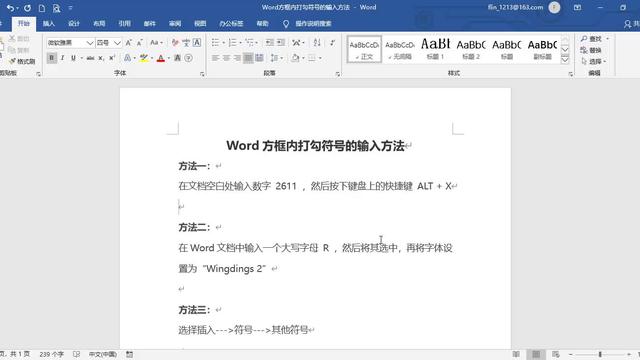Toggle Superscript formatting
Image resolution: width=640 pixels, height=360 pixels.
coord(112,58)
